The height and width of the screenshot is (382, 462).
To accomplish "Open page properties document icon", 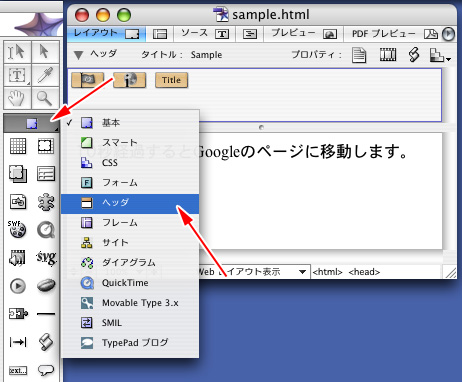I will tap(359, 55).
